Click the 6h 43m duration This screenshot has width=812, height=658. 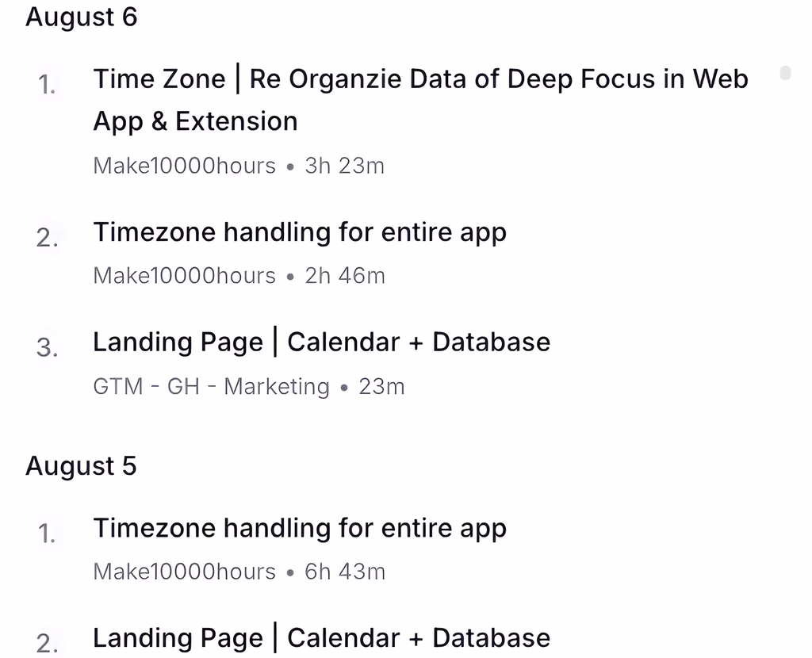(x=345, y=572)
